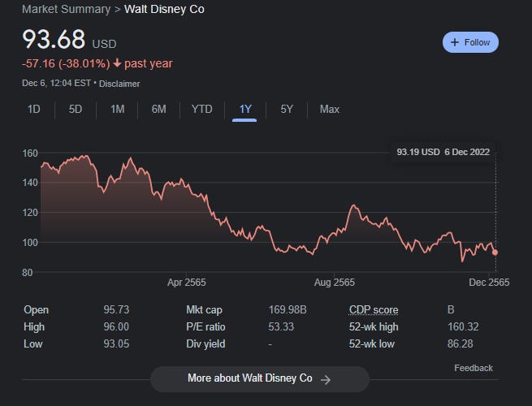
Task: Click the Follow button
Action: click(470, 42)
